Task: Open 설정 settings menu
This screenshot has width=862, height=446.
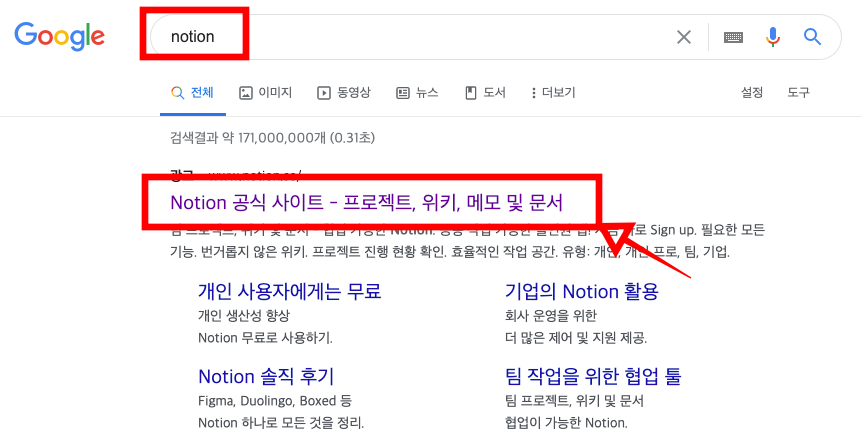Action: [x=752, y=92]
